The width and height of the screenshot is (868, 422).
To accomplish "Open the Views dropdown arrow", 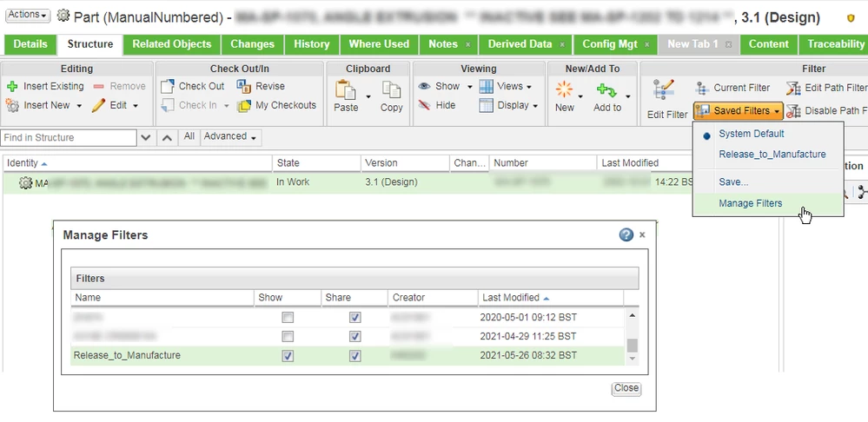I will click(x=529, y=87).
